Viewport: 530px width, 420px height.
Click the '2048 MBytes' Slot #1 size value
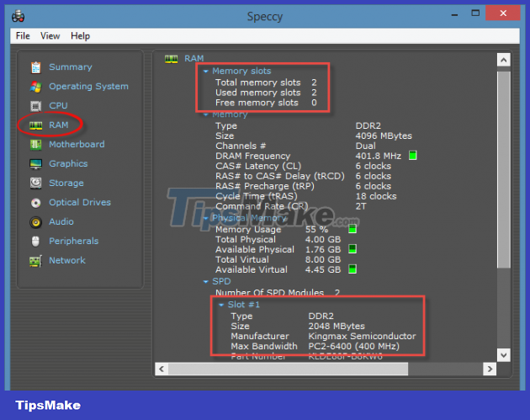point(337,326)
